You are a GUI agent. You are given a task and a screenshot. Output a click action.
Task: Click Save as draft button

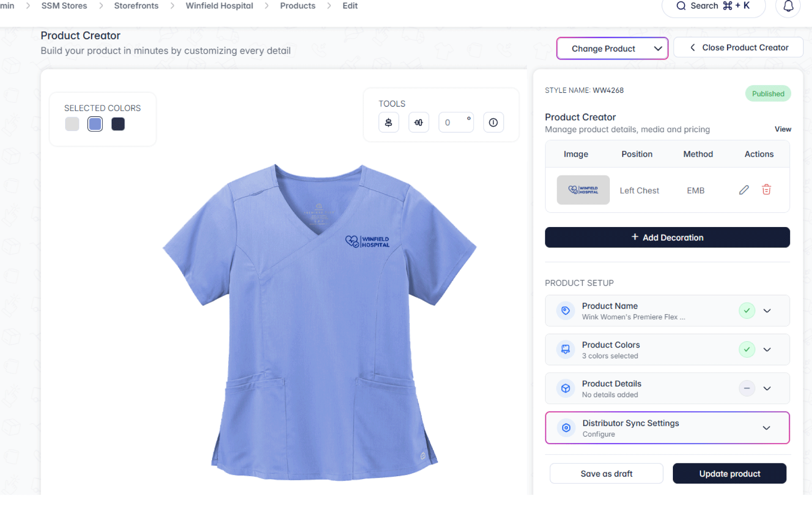tap(606, 473)
